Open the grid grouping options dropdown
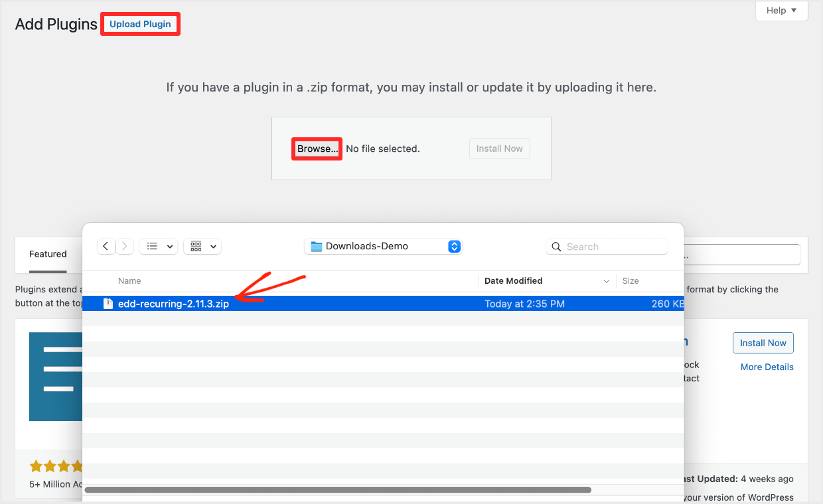The width and height of the screenshot is (823, 504). (x=202, y=246)
